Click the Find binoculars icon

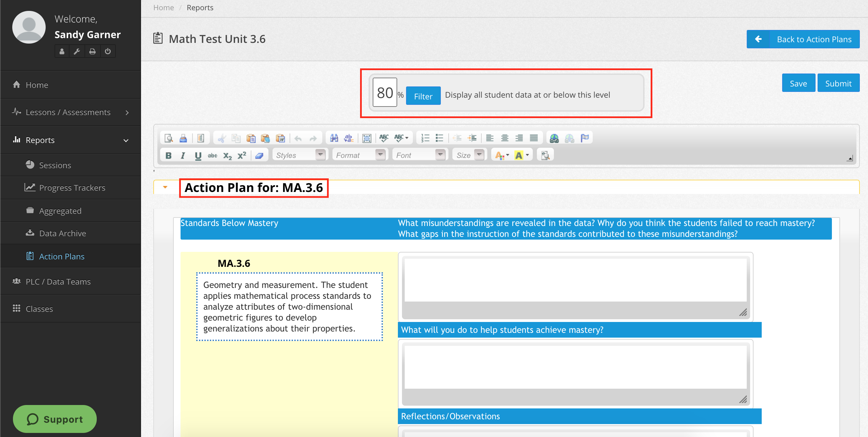334,138
